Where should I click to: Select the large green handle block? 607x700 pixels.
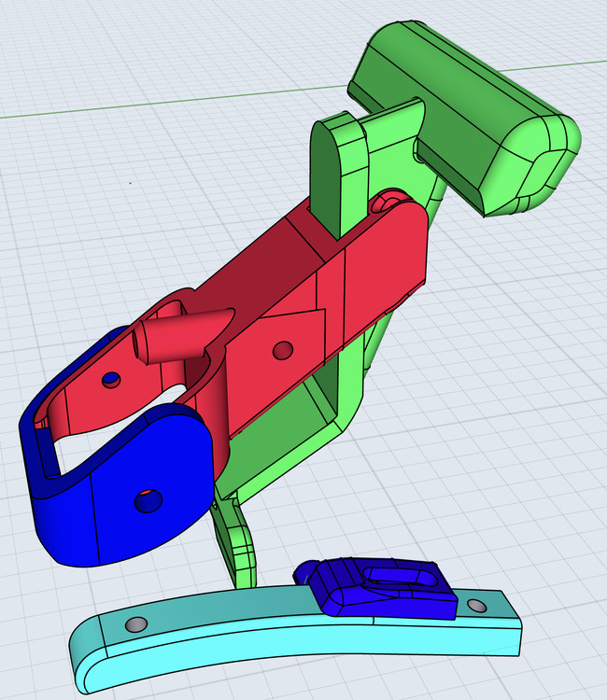point(464,119)
